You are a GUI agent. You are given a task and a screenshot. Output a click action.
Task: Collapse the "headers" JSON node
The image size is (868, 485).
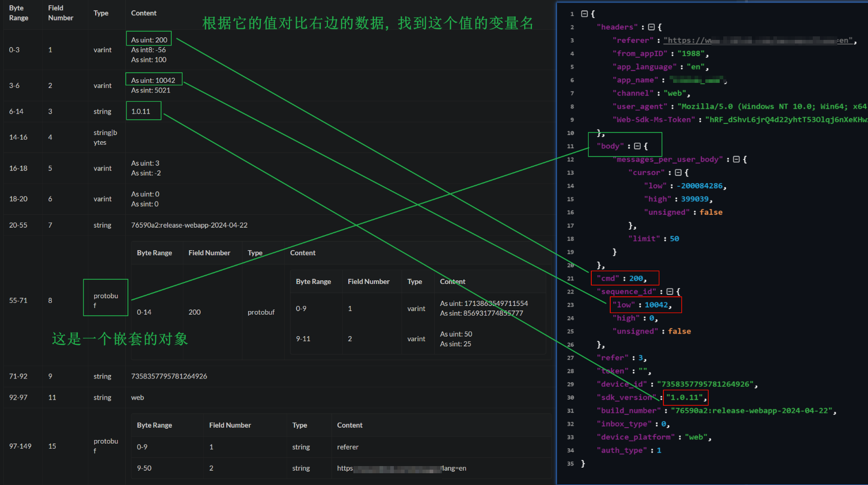(651, 27)
